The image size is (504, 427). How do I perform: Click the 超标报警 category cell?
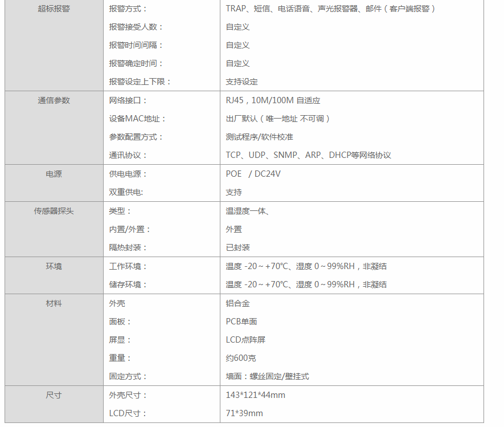54,9
